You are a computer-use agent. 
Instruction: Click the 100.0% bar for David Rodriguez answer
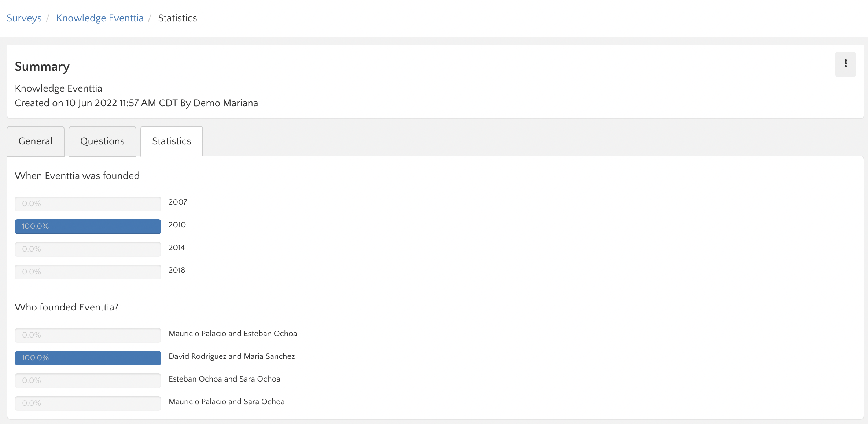88,358
